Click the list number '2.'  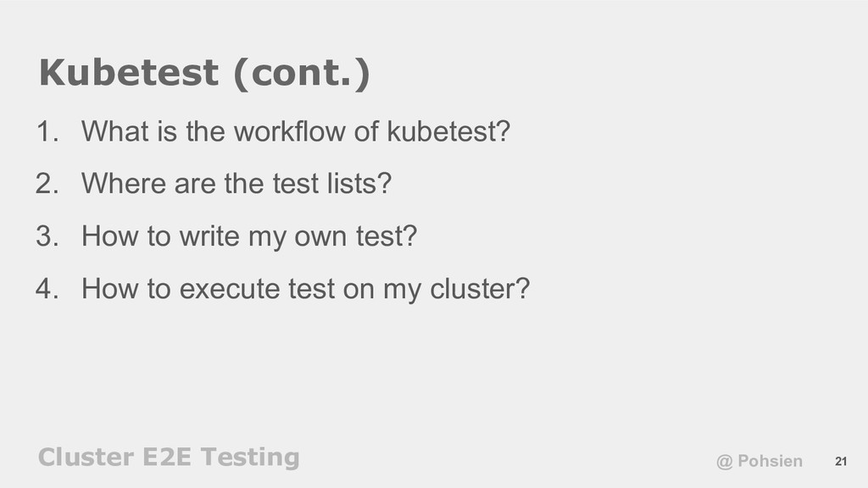click(47, 184)
